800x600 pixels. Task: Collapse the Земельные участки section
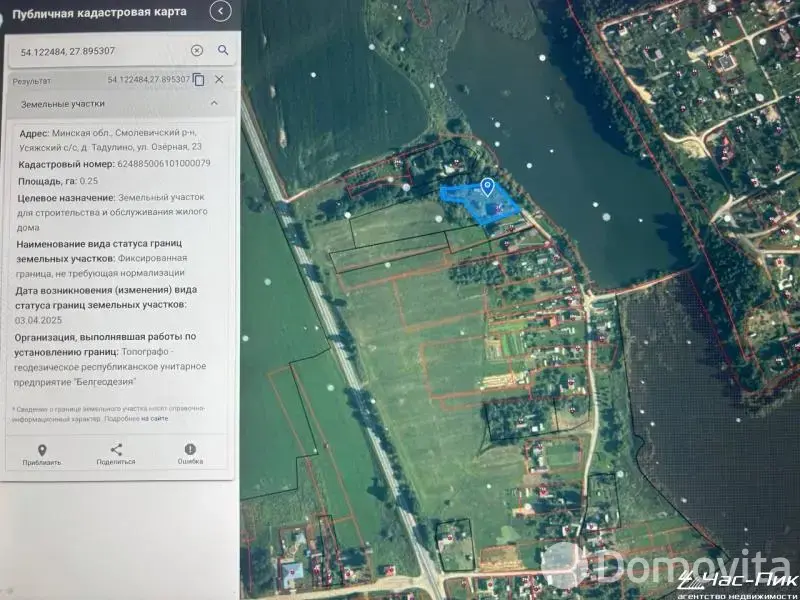213,103
